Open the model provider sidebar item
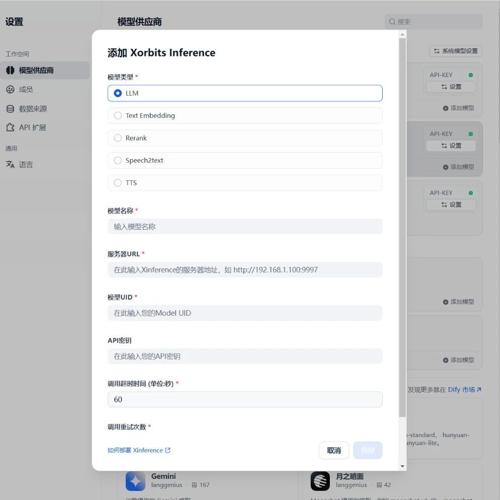Image resolution: width=500 pixels, height=500 pixels. 45,70
